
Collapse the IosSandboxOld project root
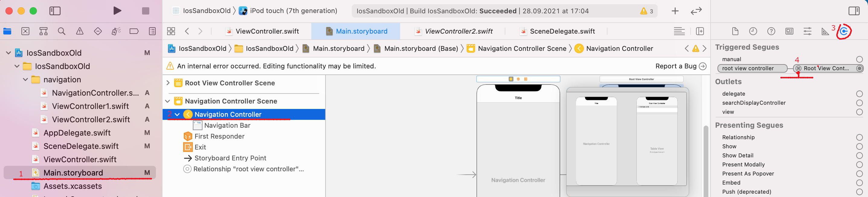pyautogui.click(x=9, y=53)
